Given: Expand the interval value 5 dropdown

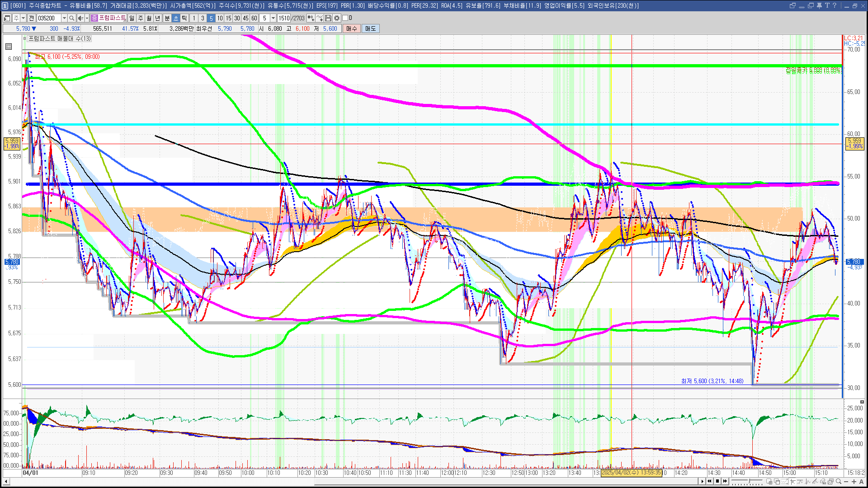Looking at the screenshot, I should click(273, 18).
